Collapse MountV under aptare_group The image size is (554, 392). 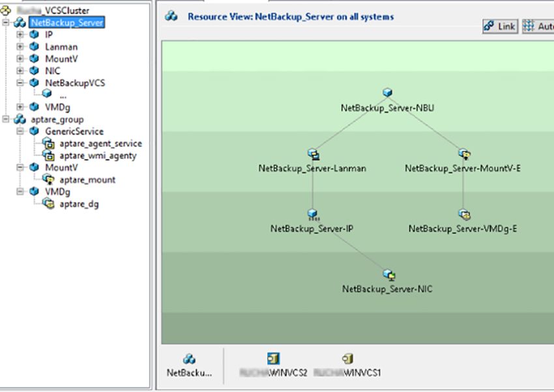point(20,167)
